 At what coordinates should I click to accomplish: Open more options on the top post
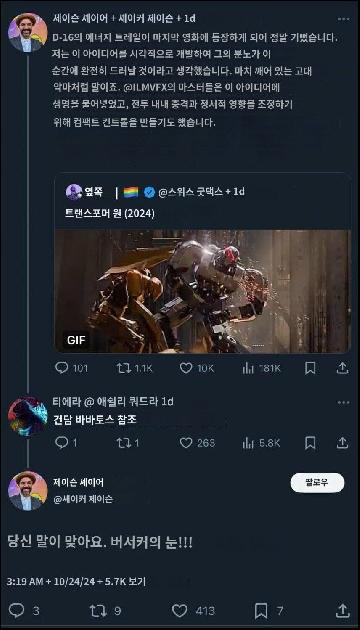(344, 19)
